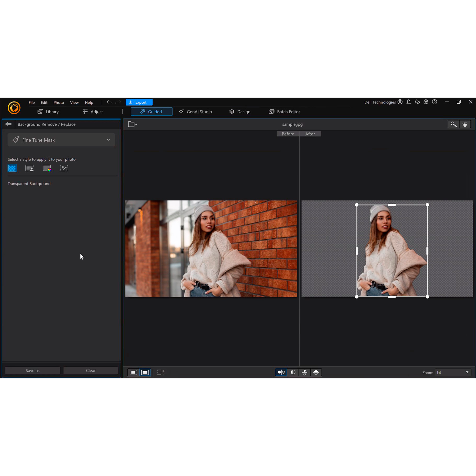Select the replace background with image style
The width and height of the screenshot is (476, 476).
tap(64, 168)
